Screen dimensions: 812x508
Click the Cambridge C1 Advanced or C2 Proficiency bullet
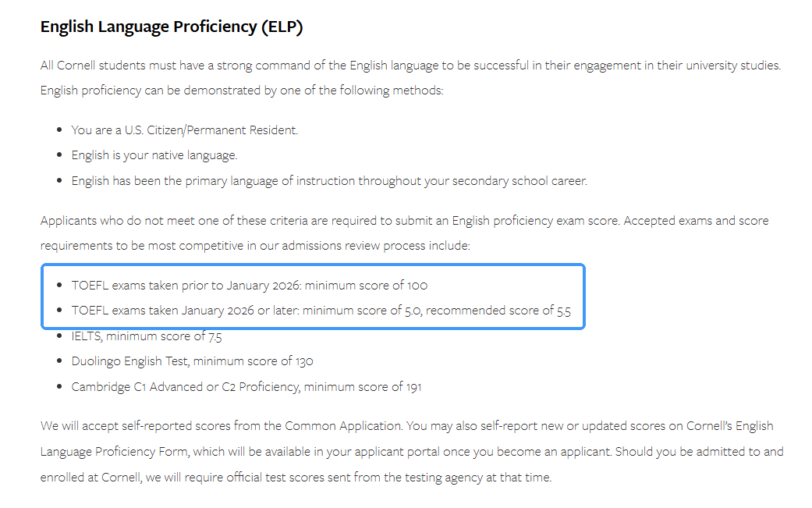(246, 386)
